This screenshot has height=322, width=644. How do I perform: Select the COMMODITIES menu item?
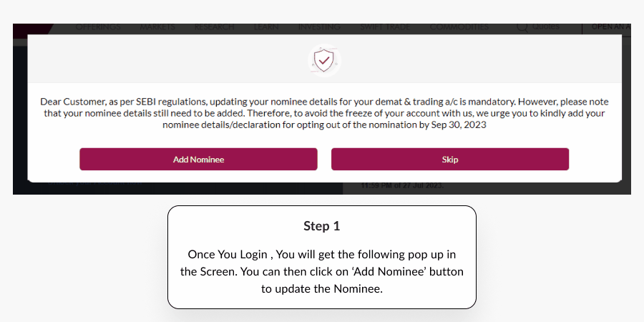[x=459, y=27]
